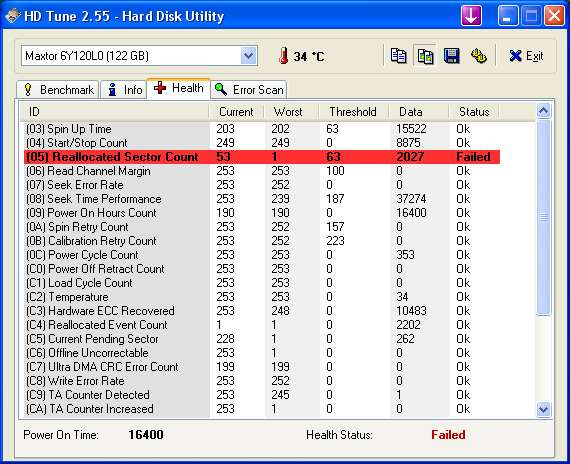Select the (08) Seek Time Performance row
This screenshot has width=570, height=464.
click(262, 199)
